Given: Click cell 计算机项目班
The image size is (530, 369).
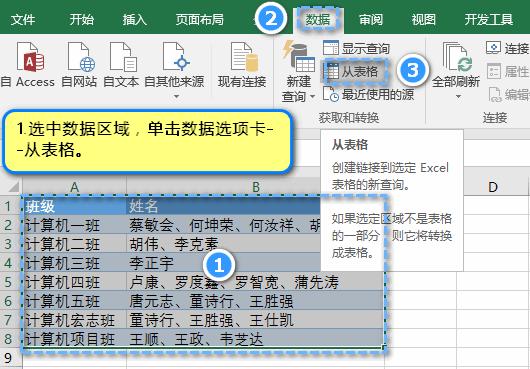Looking at the screenshot, I should click(74, 339).
